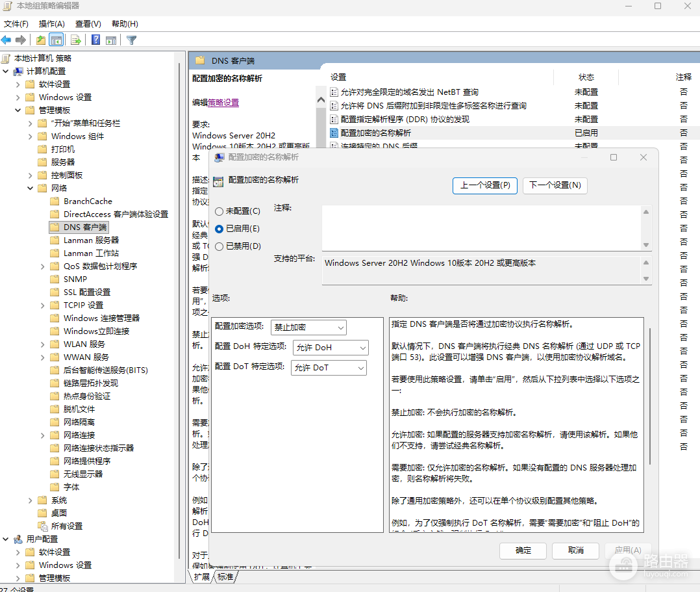The image size is (700, 592).
Task: Expand the WLAN 服务 tree node
Action: coord(43,344)
